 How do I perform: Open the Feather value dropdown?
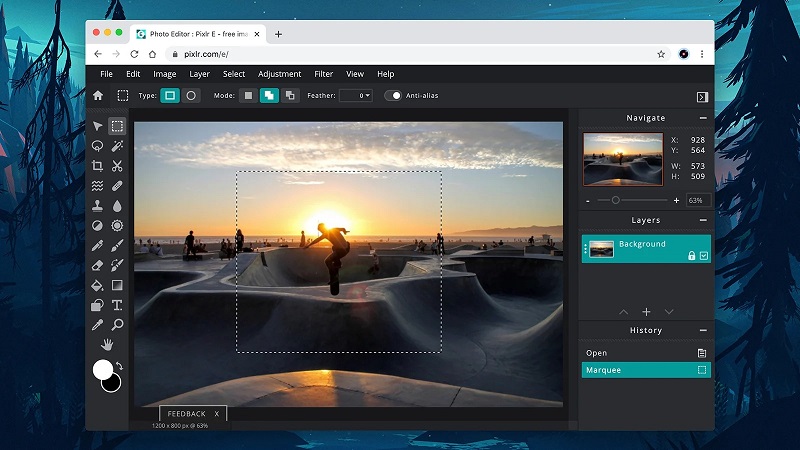point(355,96)
